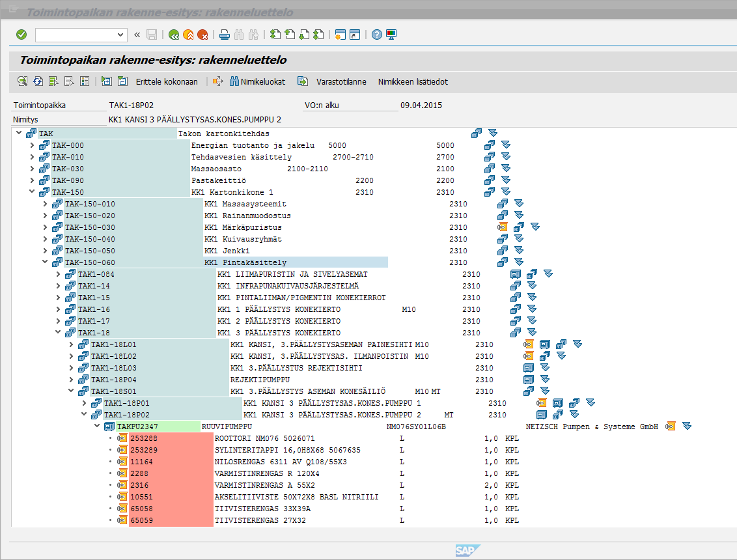Click the green Back arrow icon
The height and width of the screenshot is (560, 737).
[174, 35]
